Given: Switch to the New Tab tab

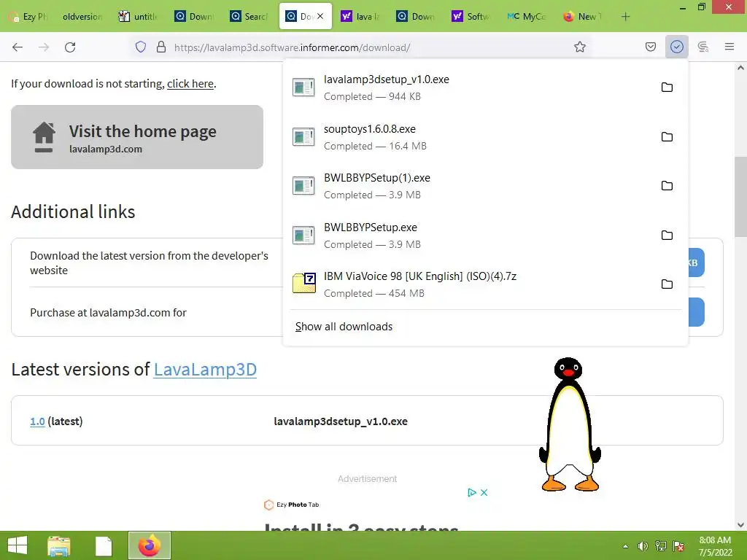Looking at the screenshot, I should (582, 17).
